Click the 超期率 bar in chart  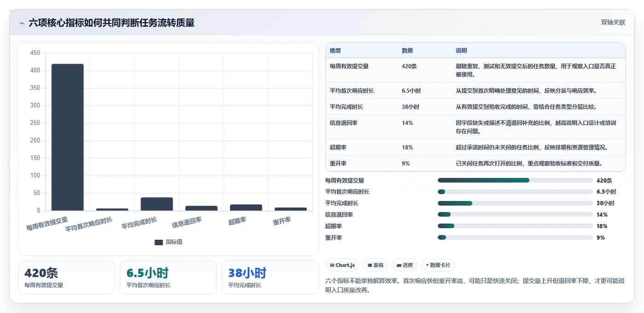(x=246, y=207)
